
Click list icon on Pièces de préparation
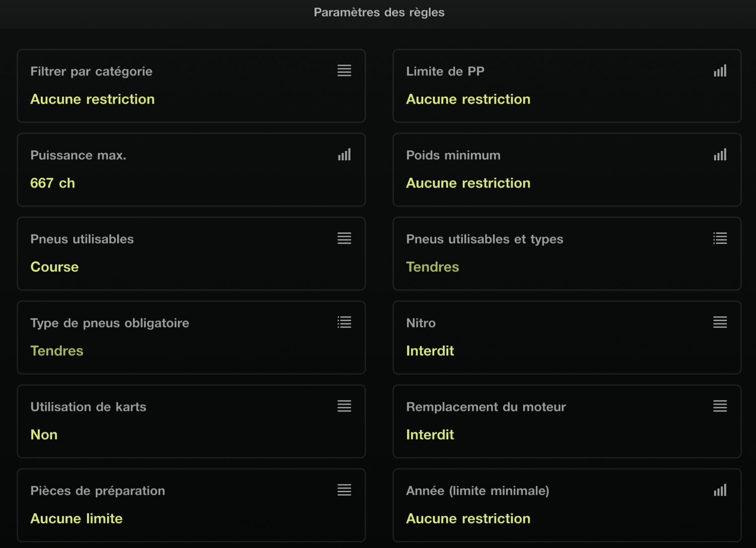point(345,490)
